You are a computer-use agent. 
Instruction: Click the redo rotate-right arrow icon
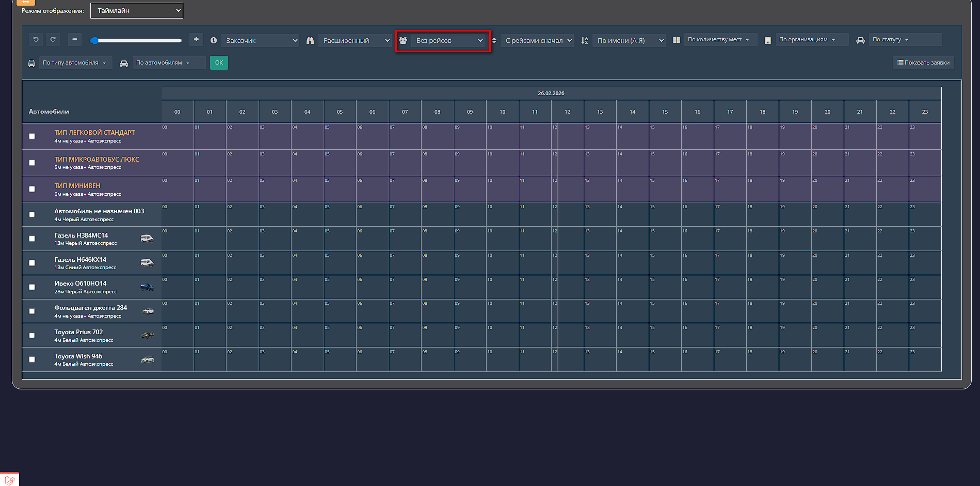point(53,40)
